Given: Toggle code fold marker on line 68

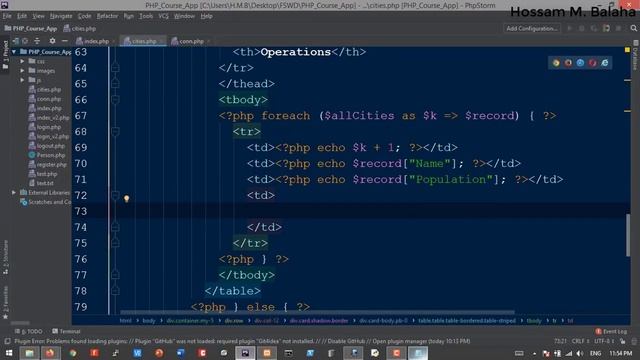Looking at the screenshot, I should coord(116,131).
